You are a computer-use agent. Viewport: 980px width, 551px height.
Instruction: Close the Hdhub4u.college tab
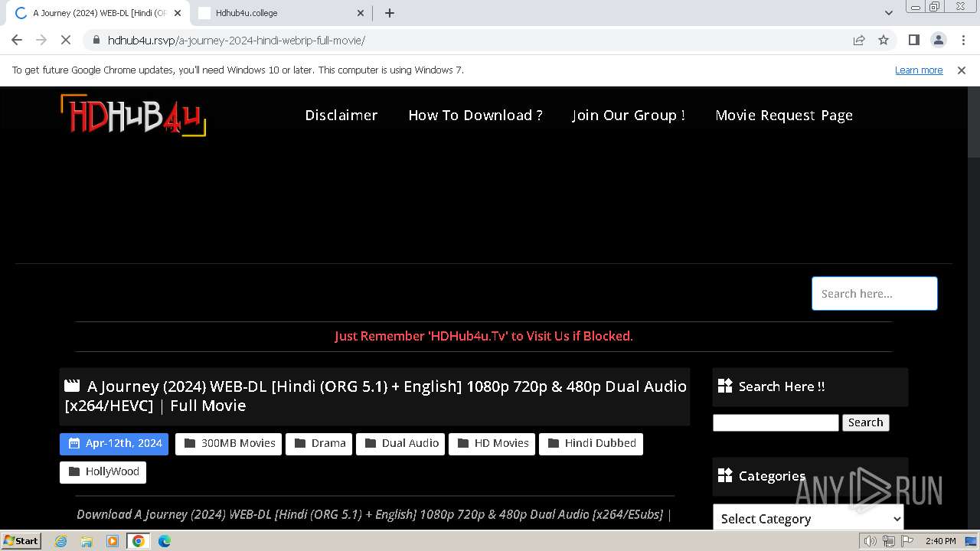tap(361, 13)
